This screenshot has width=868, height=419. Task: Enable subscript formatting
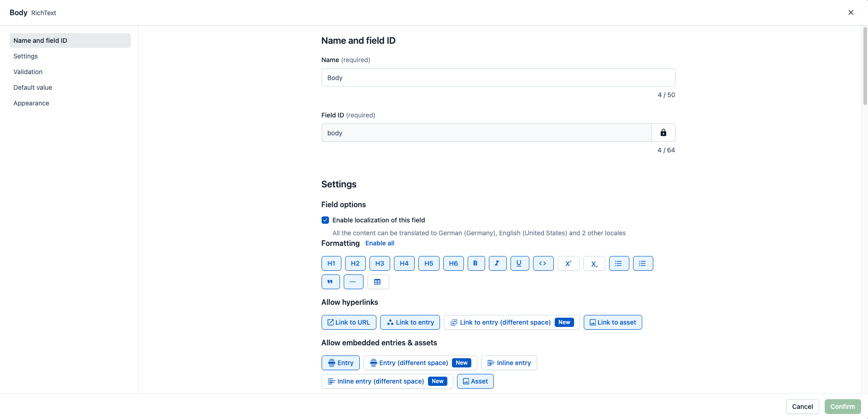point(594,263)
